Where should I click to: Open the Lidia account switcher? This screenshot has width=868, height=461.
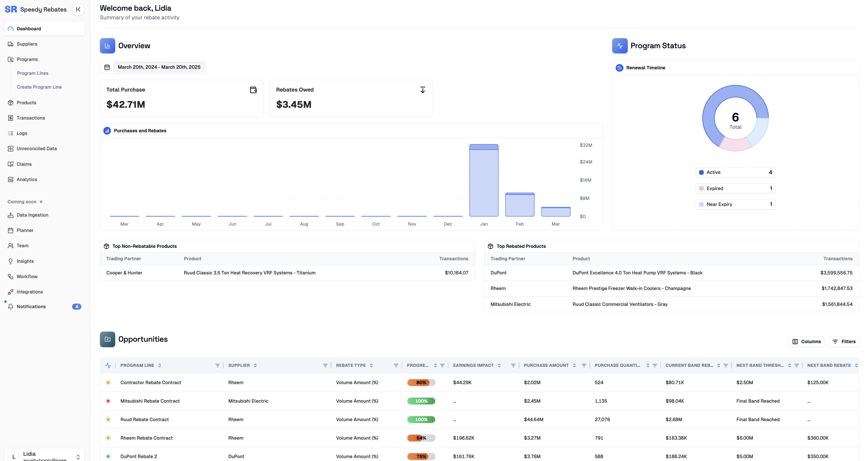click(78, 457)
